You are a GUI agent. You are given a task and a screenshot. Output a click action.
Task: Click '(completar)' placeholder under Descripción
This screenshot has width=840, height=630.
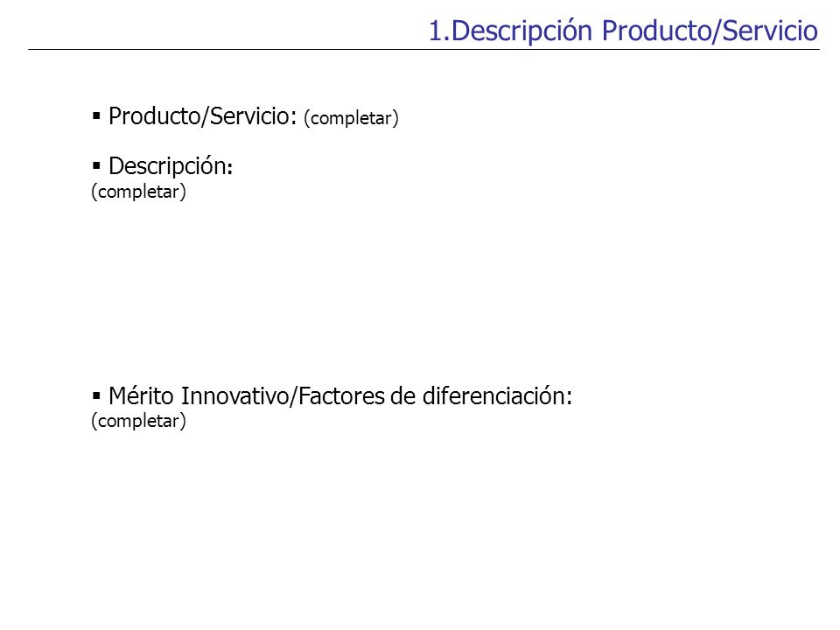coord(139,192)
